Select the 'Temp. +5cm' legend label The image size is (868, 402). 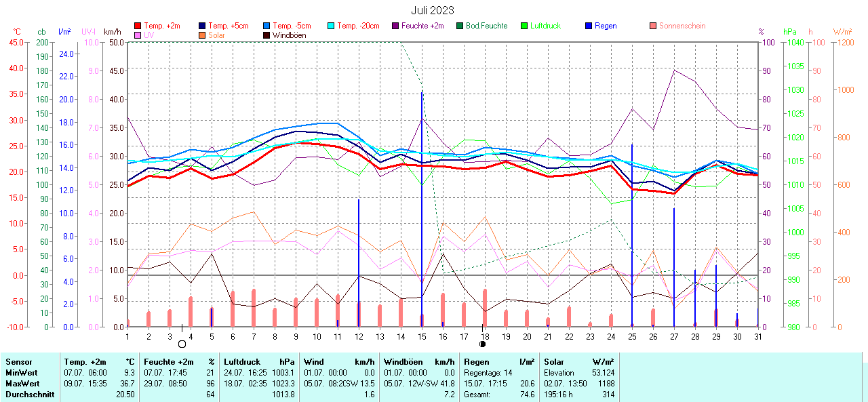click(229, 26)
